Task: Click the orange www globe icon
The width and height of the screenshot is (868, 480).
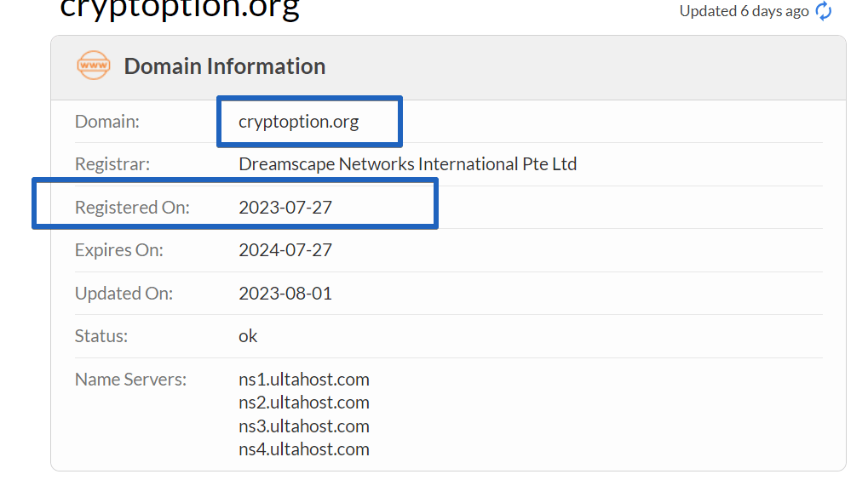Action: (94, 66)
